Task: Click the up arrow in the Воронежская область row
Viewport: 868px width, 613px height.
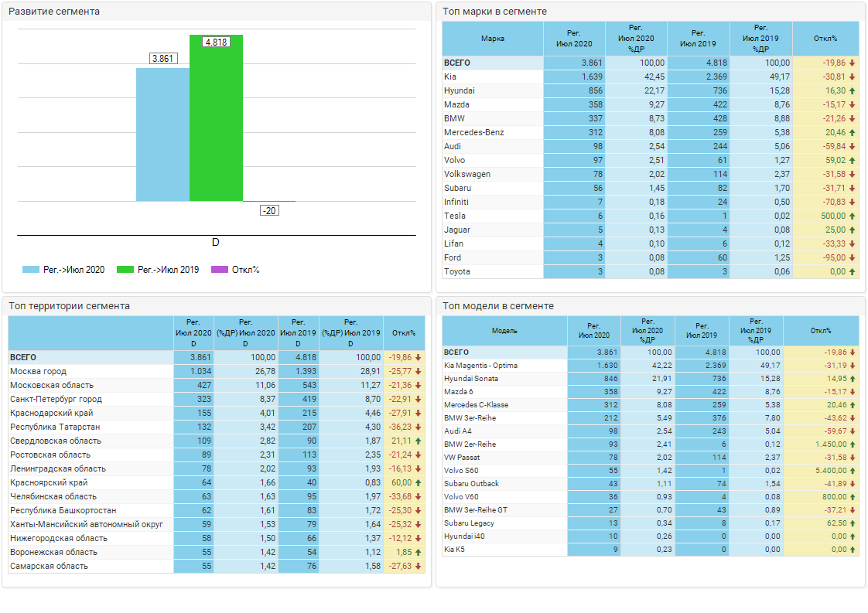Action: click(418, 552)
